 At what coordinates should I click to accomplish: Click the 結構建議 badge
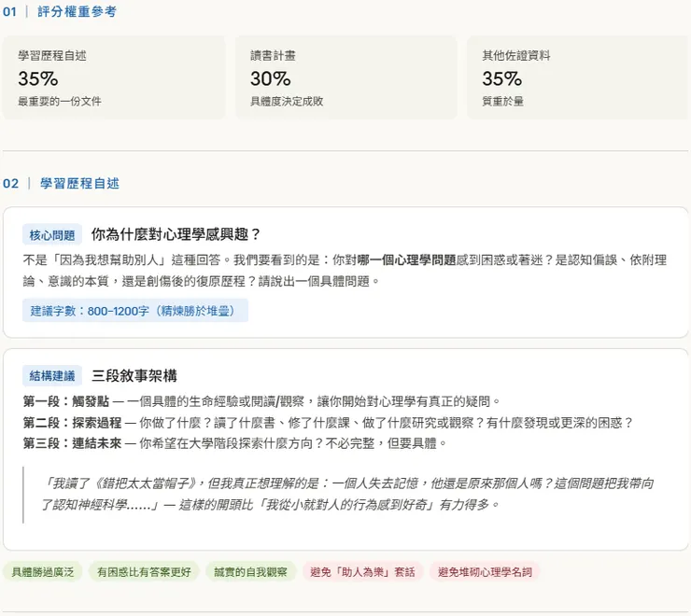pos(52,376)
